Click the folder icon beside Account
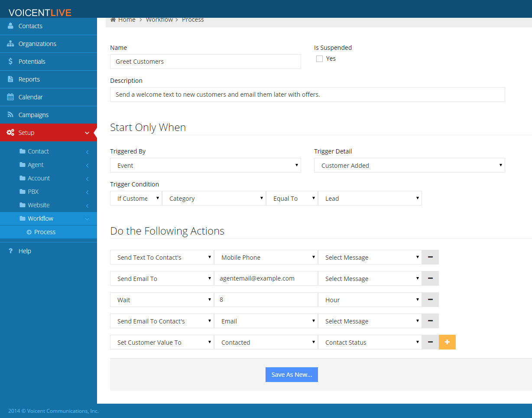The height and width of the screenshot is (418, 532). [23, 178]
